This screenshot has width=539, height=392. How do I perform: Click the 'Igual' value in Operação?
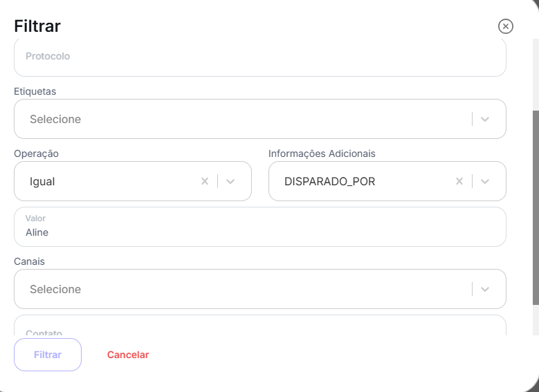click(42, 182)
